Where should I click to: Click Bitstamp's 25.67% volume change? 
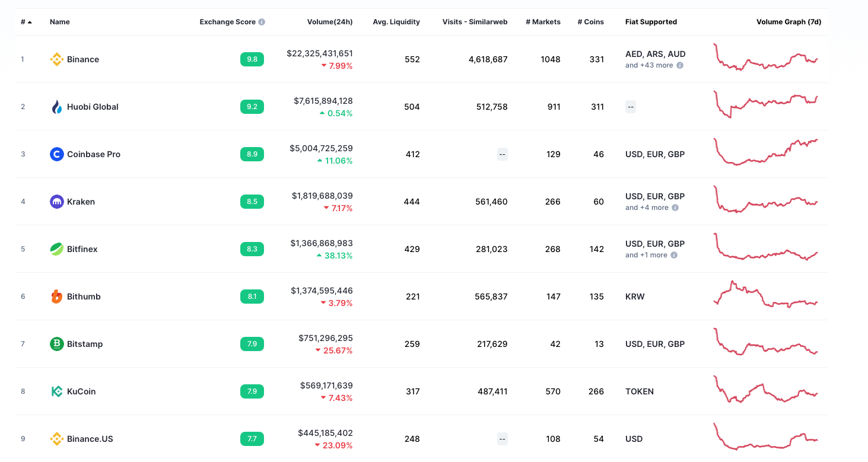coord(334,351)
